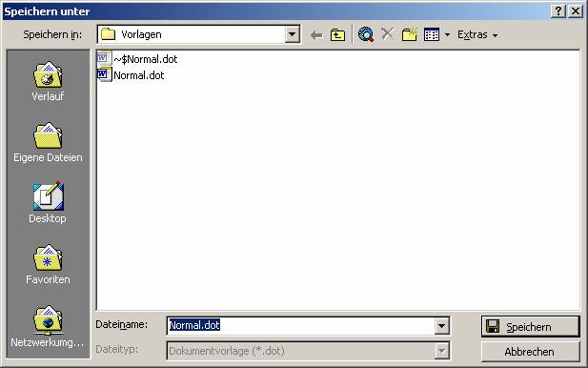Go back using the left arrow icon

coord(316,35)
